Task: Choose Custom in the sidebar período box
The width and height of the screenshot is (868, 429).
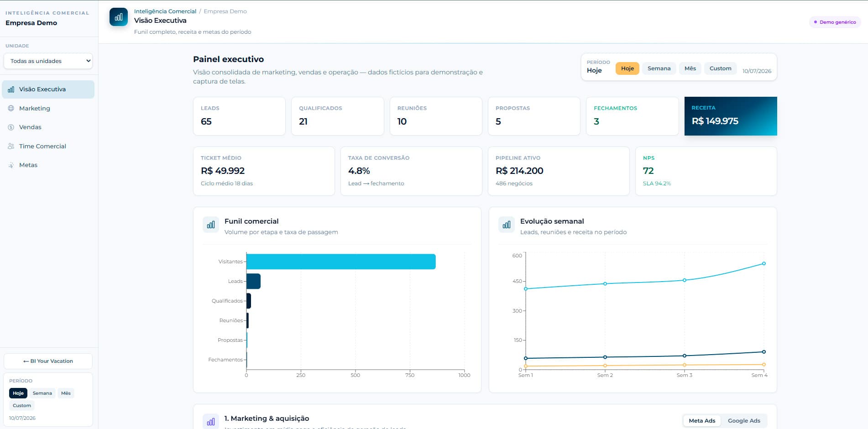Action: pyautogui.click(x=22, y=406)
